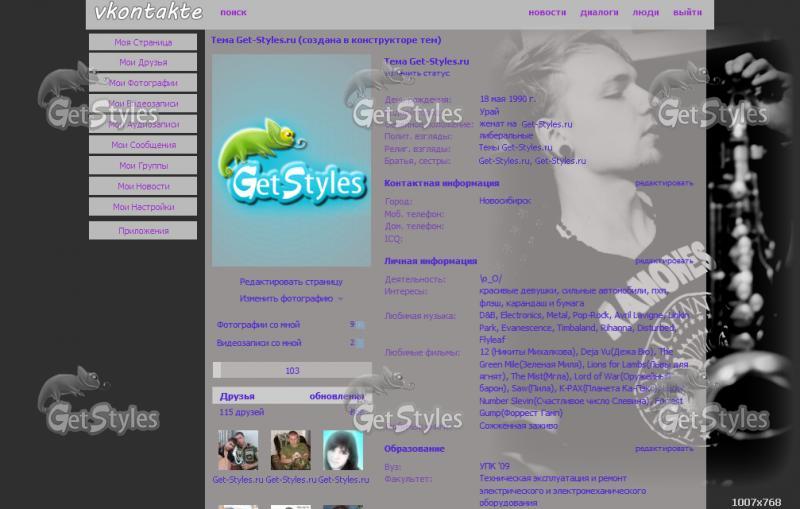Click Урай hometown link

[x=489, y=112]
